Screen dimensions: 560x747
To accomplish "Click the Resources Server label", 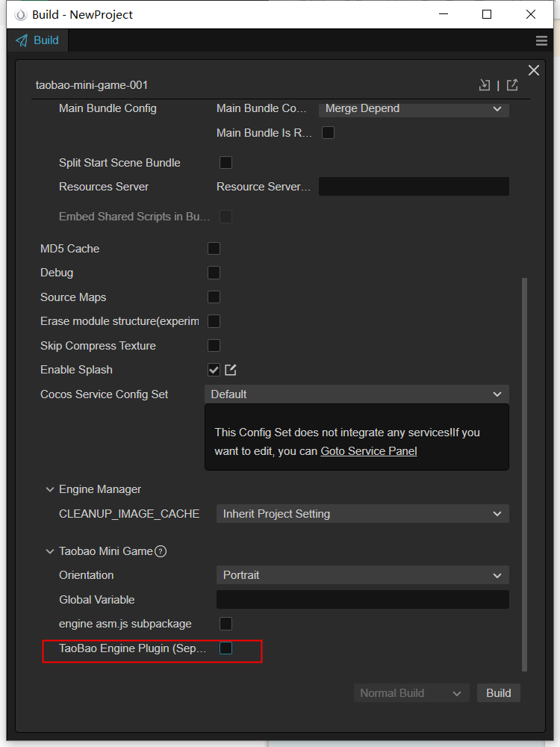I will (x=104, y=187).
